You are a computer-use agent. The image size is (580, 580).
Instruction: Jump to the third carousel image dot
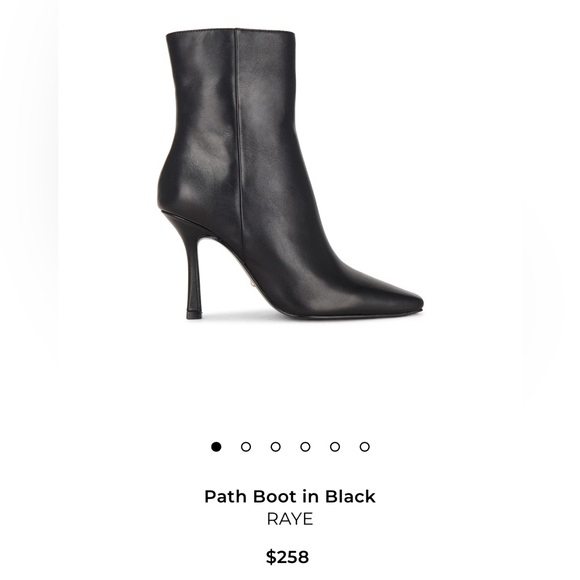point(275,447)
